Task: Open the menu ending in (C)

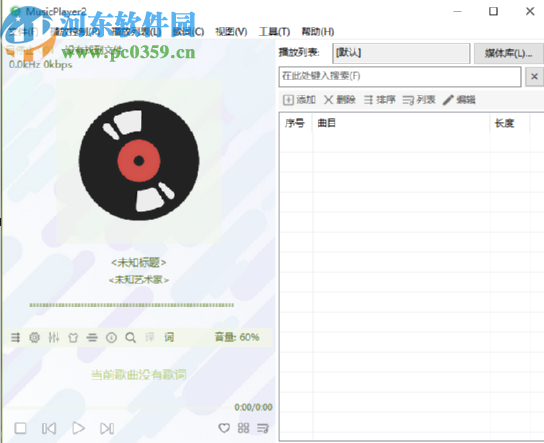Action: pyautogui.click(x=188, y=32)
